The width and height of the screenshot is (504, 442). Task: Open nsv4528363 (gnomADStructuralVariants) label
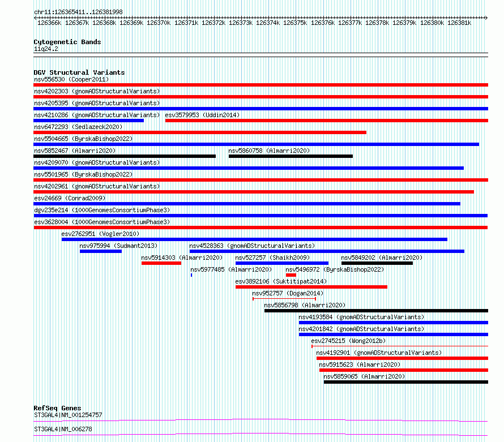point(252,246)
